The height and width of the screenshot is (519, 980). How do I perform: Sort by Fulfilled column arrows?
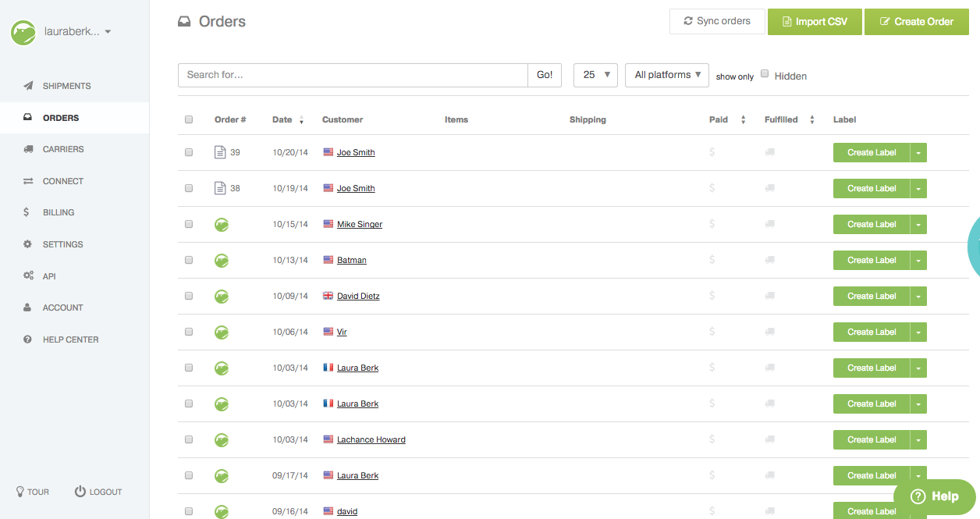(x=811, y=120)
